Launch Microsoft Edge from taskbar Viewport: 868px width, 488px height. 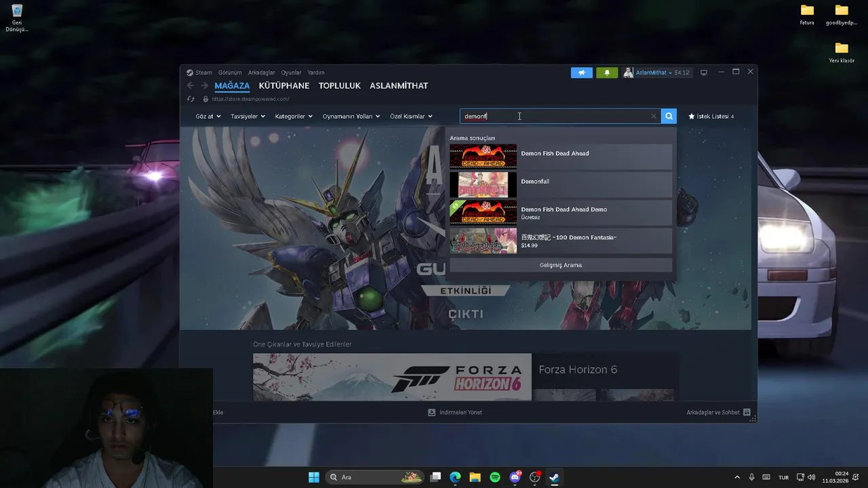pos(456,477)
